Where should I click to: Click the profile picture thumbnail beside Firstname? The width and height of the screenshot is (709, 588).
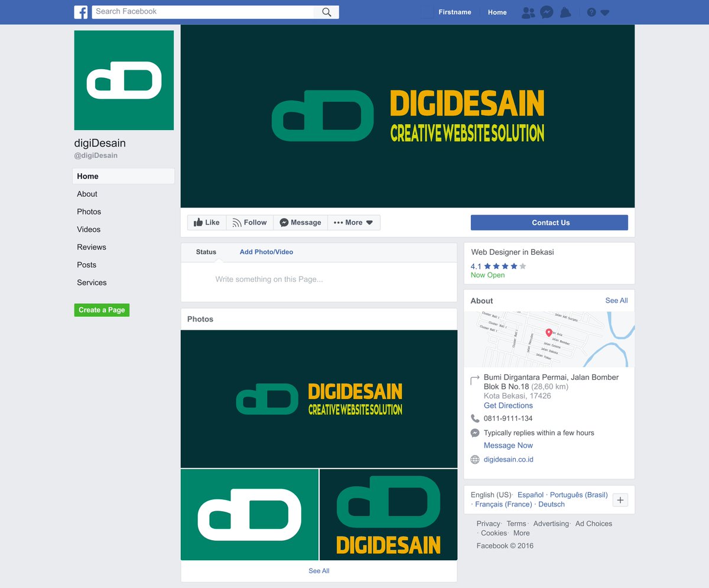tap(427, 12)
